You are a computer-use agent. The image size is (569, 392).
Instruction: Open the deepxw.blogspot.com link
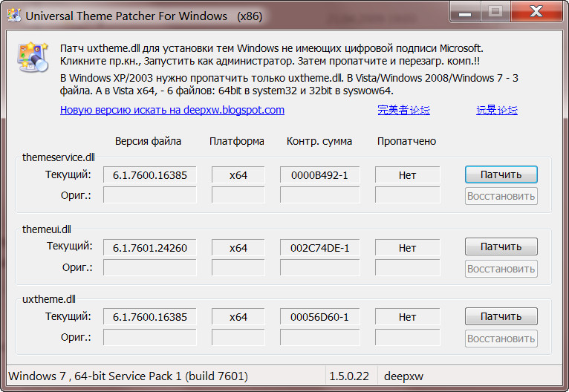(x=172, y=110)
